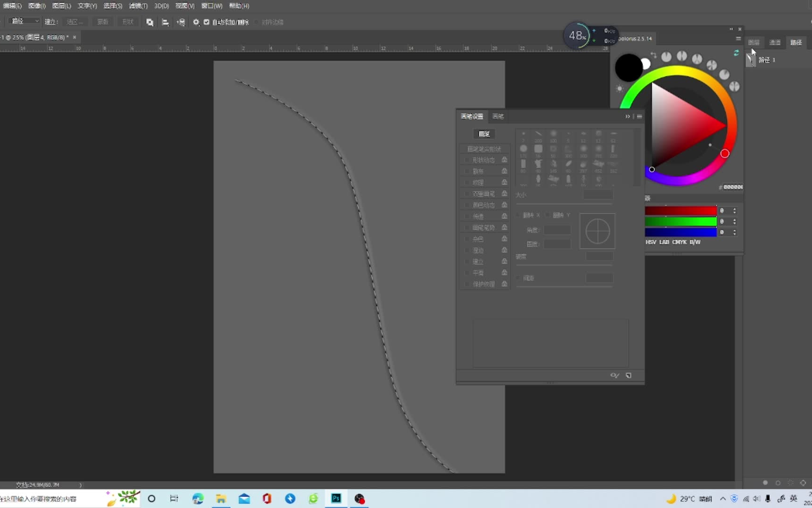
Task: Collapse the Coolorus panel with double-arrow
Action: coord(731,29)
